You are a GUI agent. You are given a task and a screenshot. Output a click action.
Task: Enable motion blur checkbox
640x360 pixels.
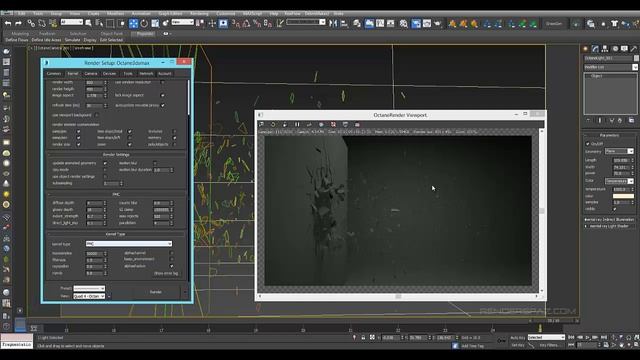[155, 163]
